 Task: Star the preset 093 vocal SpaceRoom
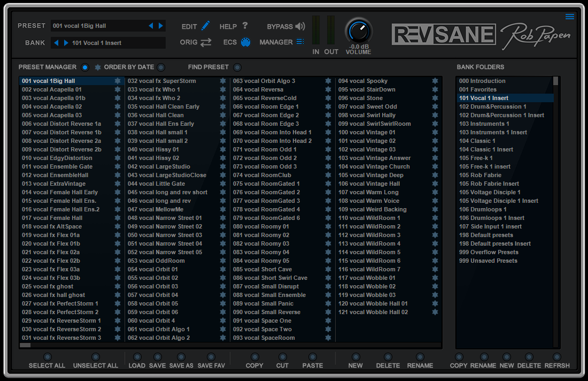328,338
